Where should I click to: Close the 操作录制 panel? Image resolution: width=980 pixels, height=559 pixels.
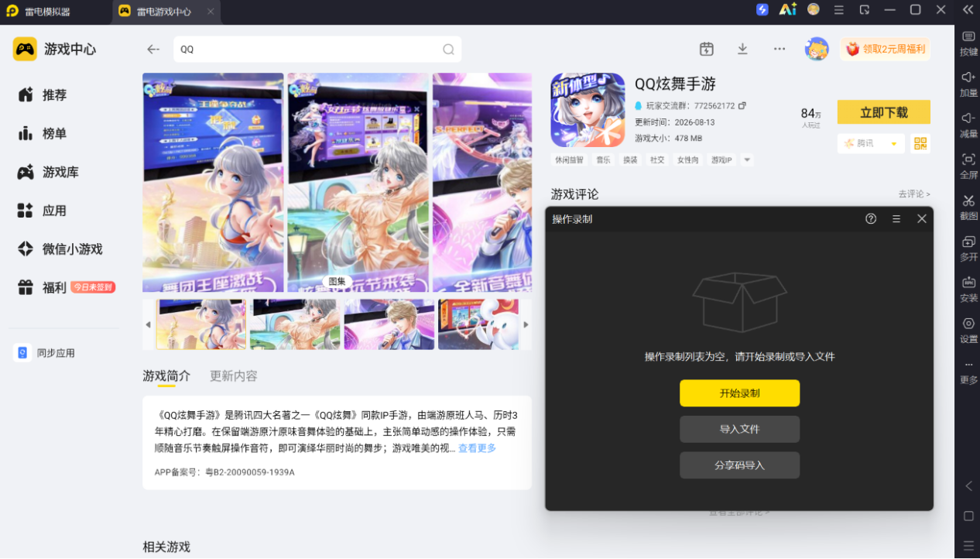(x=922, y=219)
